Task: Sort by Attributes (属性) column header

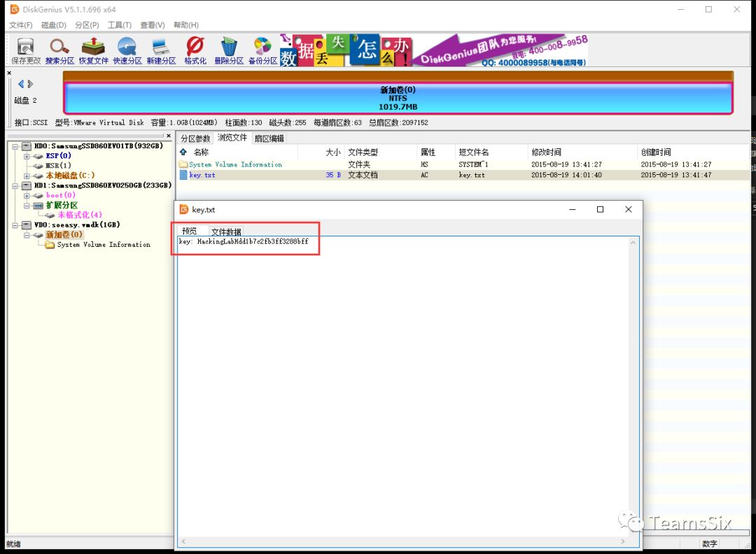Action: click(428, 152)
